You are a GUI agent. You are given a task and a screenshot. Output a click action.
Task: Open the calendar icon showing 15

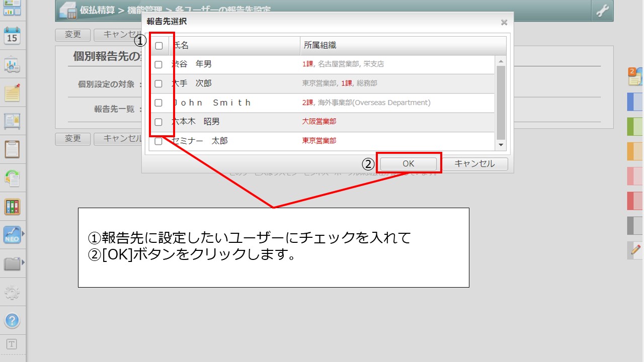[x=12, y=36]
